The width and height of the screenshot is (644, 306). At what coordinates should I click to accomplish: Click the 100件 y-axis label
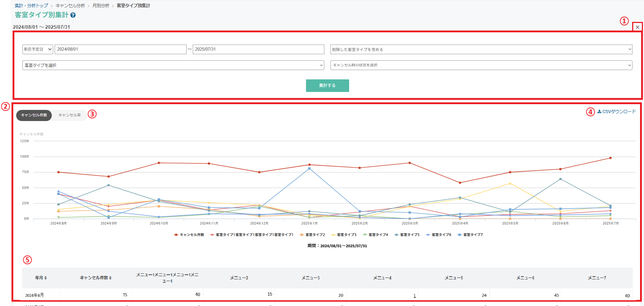[x=24, y=157]
